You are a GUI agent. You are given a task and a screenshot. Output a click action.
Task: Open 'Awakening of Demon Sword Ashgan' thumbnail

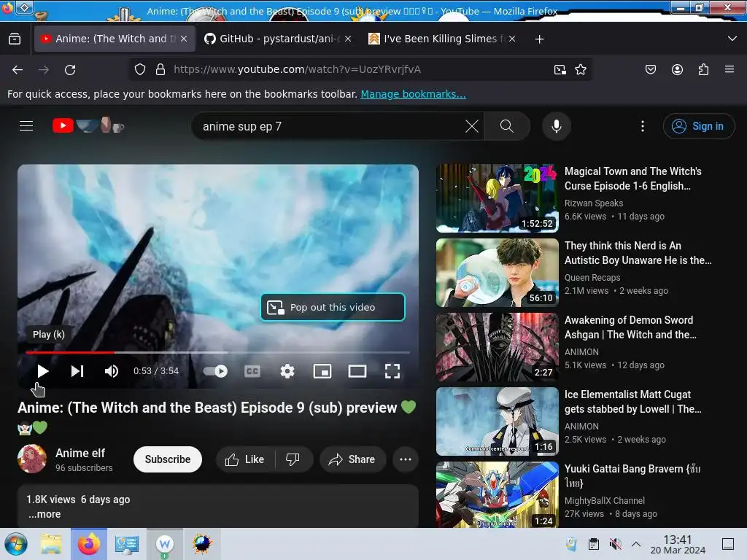497,347
